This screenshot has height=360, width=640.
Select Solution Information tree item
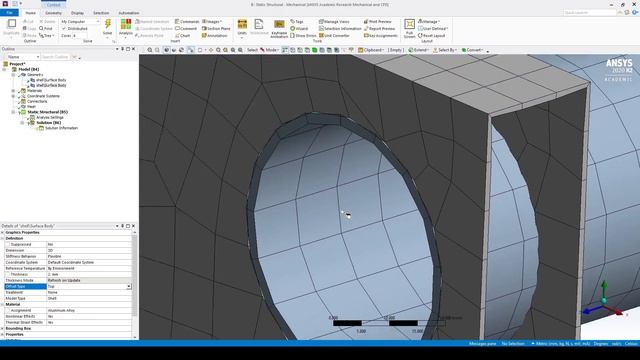click(x=61, y=128)
